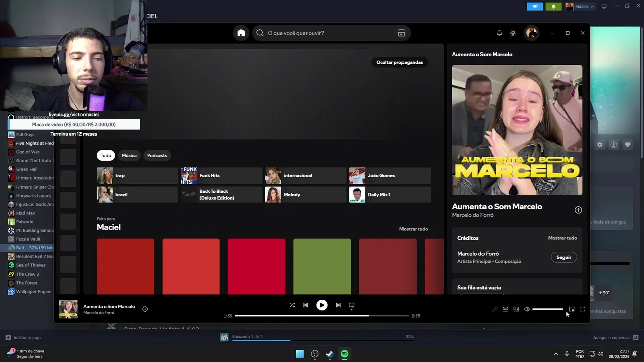Open lyrics microphone icon
This screenshot has width=644, height=362.
(x=495, y=309)
